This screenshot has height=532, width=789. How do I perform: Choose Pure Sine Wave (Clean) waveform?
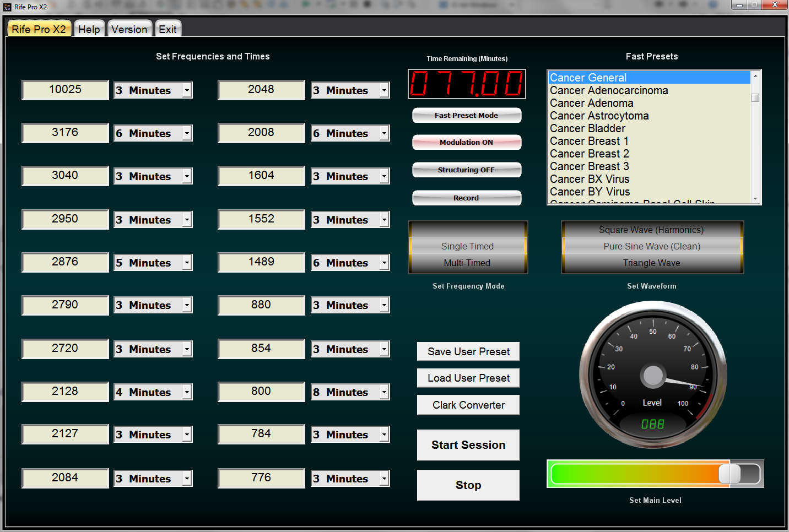click(x=651, y=246)
